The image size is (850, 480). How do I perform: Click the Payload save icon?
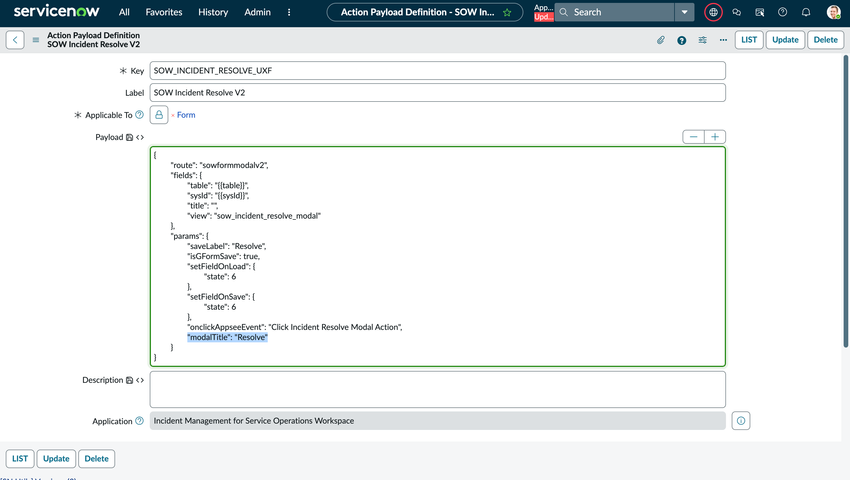[x=130, y=137]
